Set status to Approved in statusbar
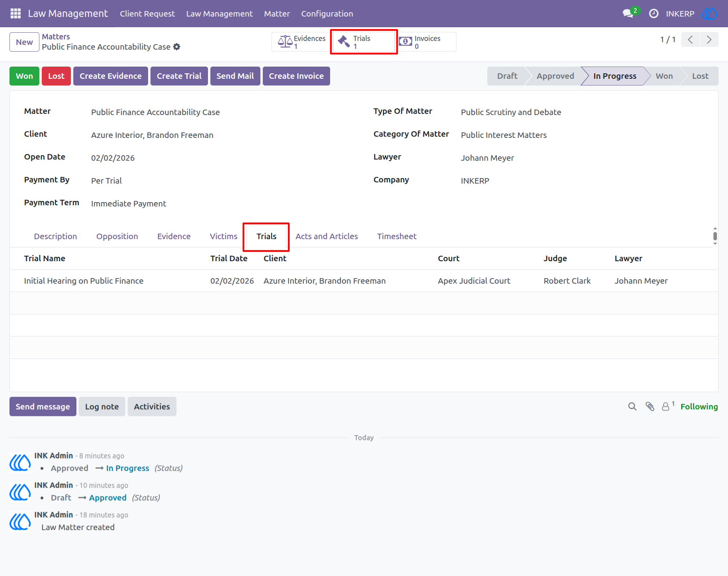The height and width of the screenshot is (576, 728). (555, 76)
